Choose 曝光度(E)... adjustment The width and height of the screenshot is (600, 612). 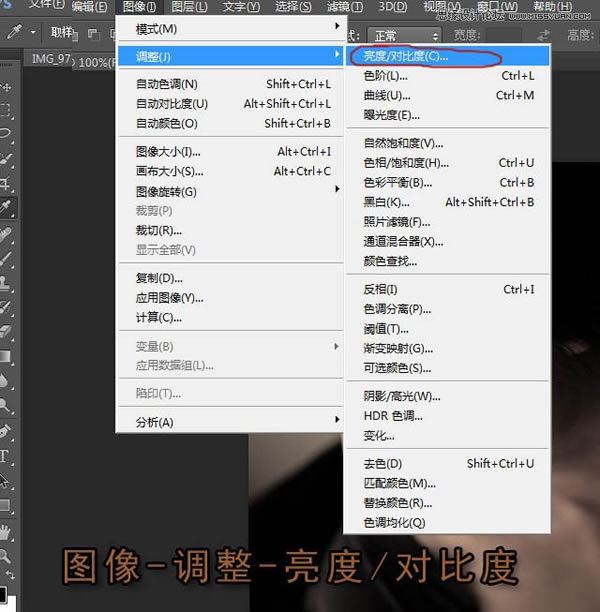click(447, 115)
